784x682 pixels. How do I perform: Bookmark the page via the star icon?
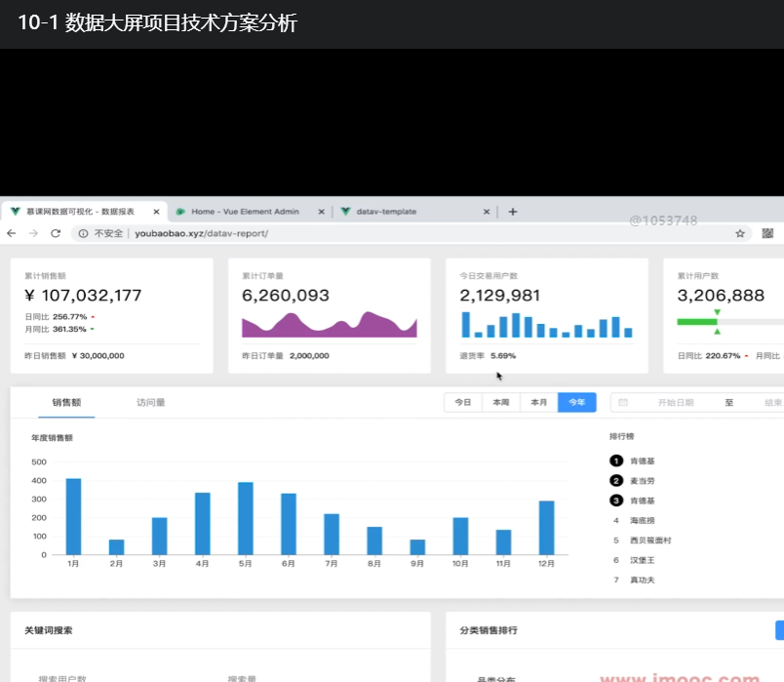click(x=741, y=233)
